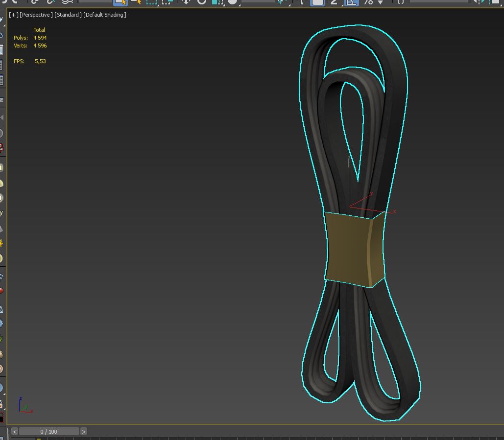Click the next frame arrow on time slider
Image resolution: width=504 pixels, height=440 pixels.
tap(84, 431)
